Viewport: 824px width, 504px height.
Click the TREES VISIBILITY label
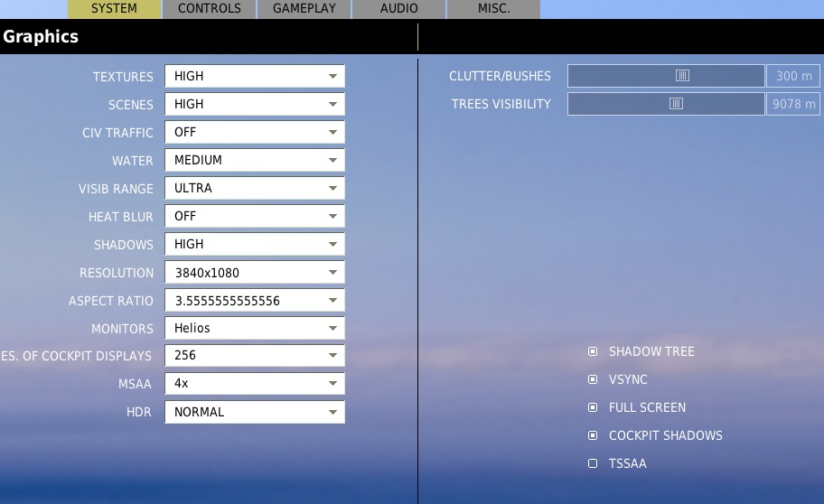[x=501, y=104]
